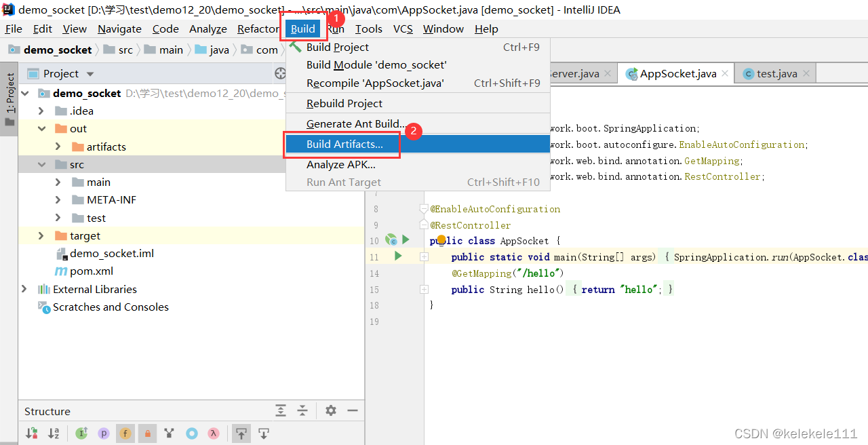The height and width of the screenshot is (445, 868).
Task: Collapse the src folder
Action: (x=41, y=164)
